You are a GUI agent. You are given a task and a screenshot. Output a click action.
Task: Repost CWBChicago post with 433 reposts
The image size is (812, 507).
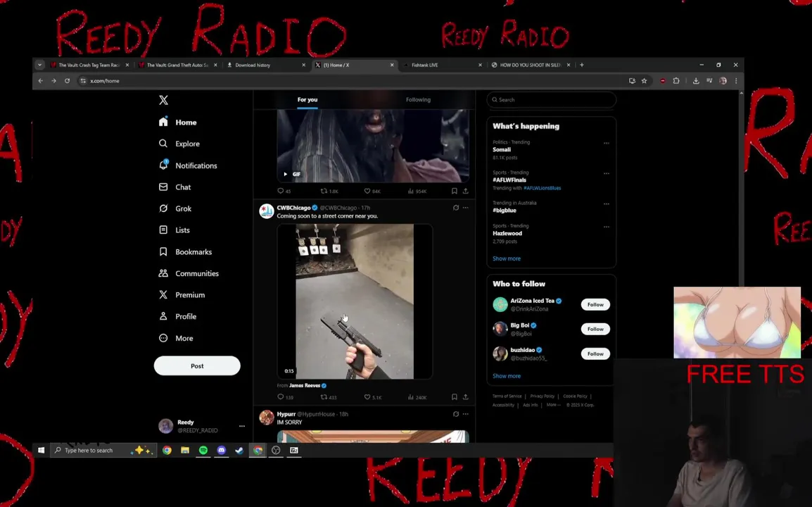329,397
